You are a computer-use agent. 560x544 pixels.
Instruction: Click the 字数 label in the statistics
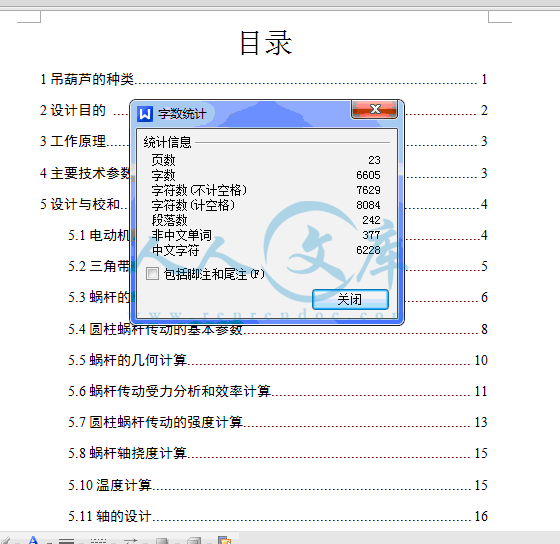click(x=163, y=175)
